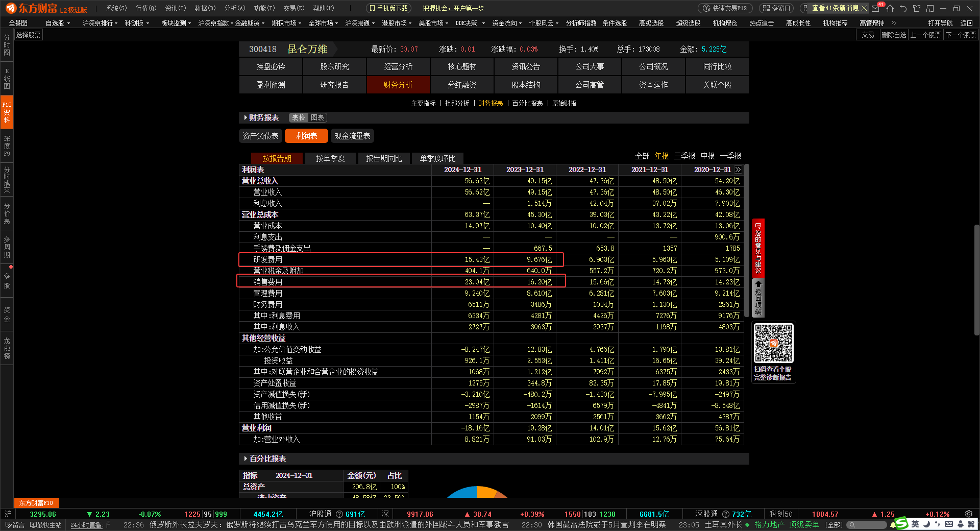
Task: Go to the next stock (下一个股票)
Action: (961, 35)
